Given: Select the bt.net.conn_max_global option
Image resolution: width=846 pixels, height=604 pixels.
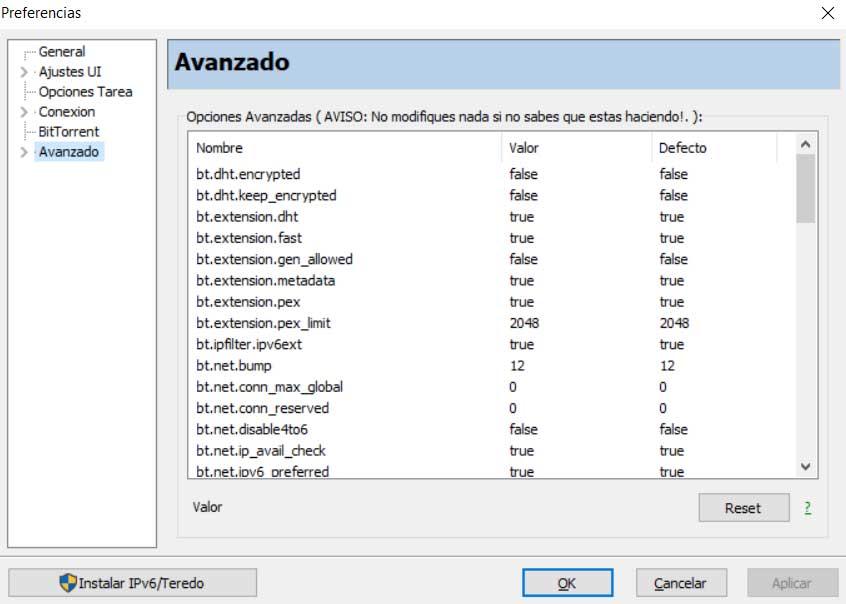Looking at the screenshot, I should [492, 387].
